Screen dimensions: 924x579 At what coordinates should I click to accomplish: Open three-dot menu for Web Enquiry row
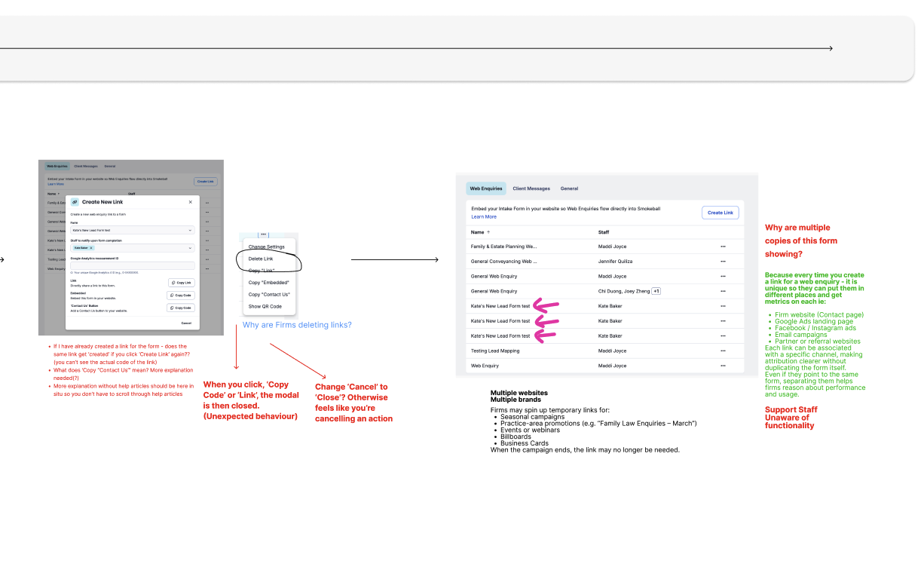(x=723, y=366)
